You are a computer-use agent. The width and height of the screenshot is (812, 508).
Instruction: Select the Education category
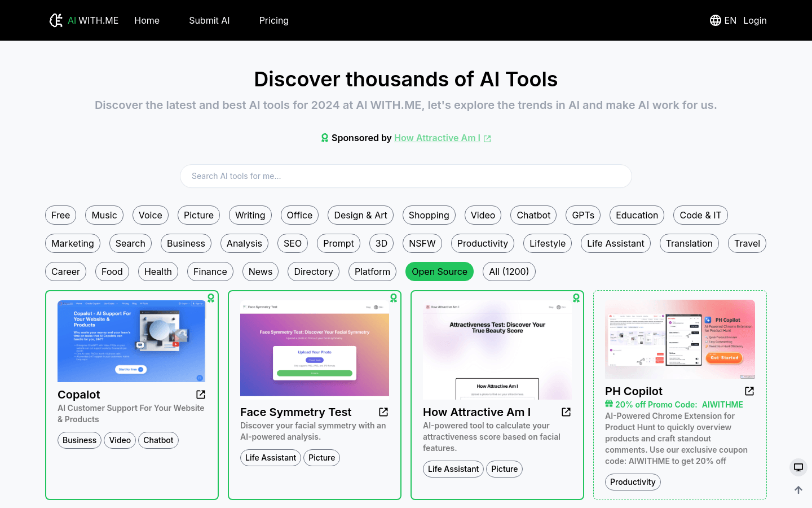coord(637,215)
